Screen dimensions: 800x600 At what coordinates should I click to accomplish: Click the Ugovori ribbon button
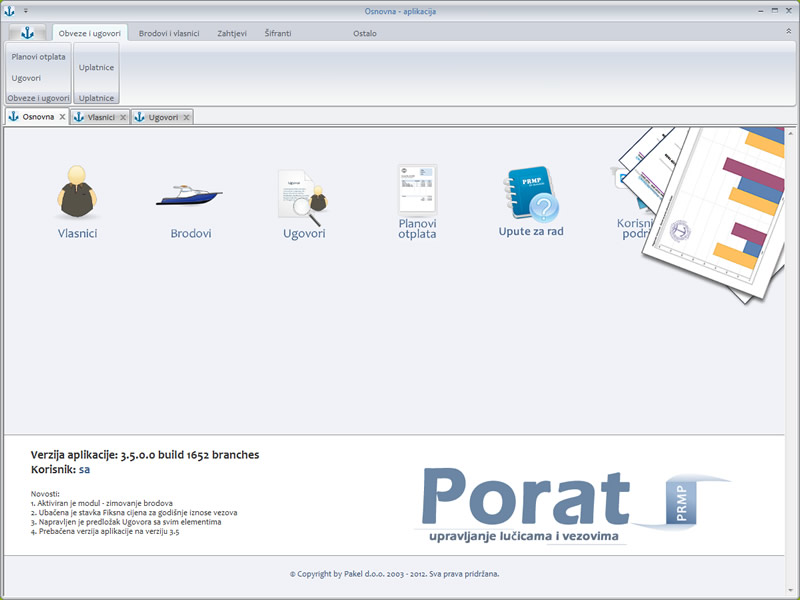[x=26, y=78]
